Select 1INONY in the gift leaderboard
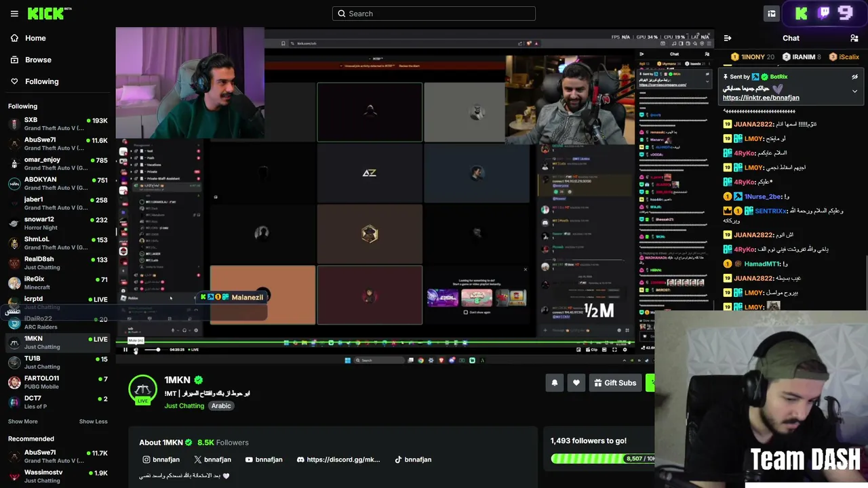The width and height of the screenshot is (868, 488). point(753,57)
